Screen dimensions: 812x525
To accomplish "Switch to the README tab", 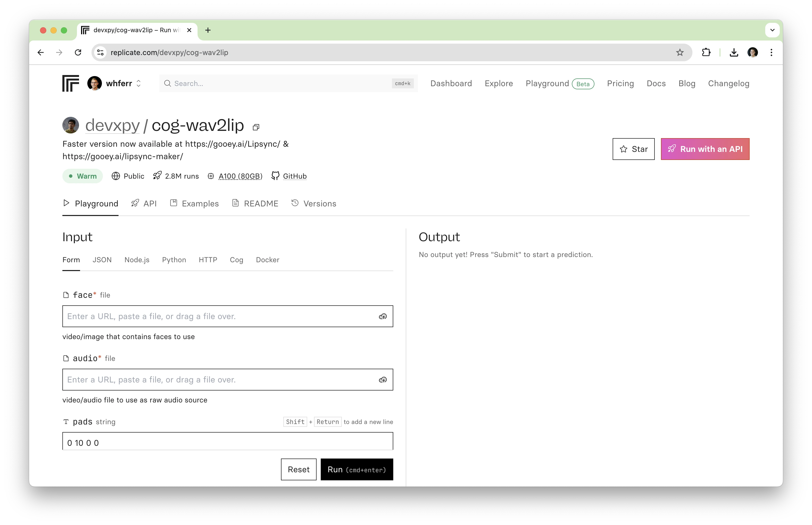I will [x=261, y=203].
